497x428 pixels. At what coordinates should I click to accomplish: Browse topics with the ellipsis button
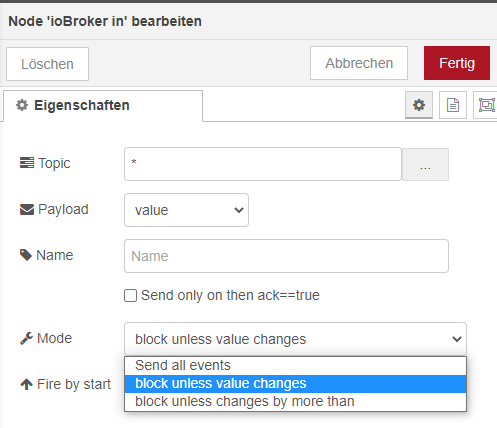click(425, 165)
